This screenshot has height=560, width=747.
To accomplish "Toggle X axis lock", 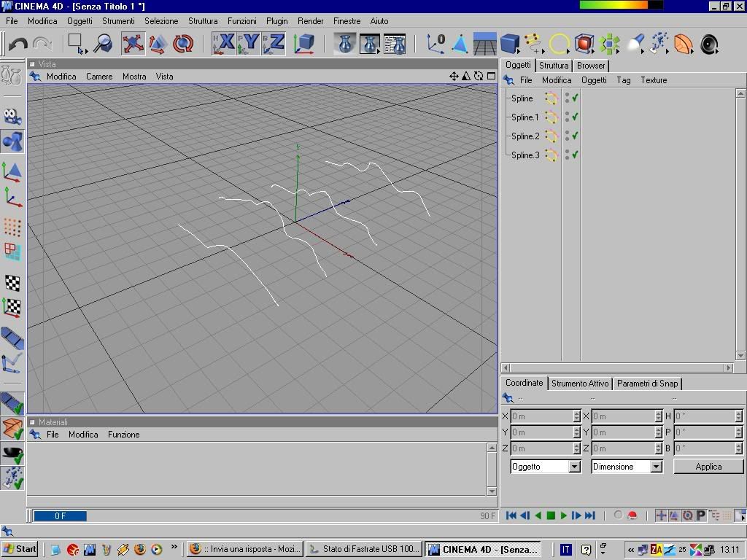I will [223, 44].
